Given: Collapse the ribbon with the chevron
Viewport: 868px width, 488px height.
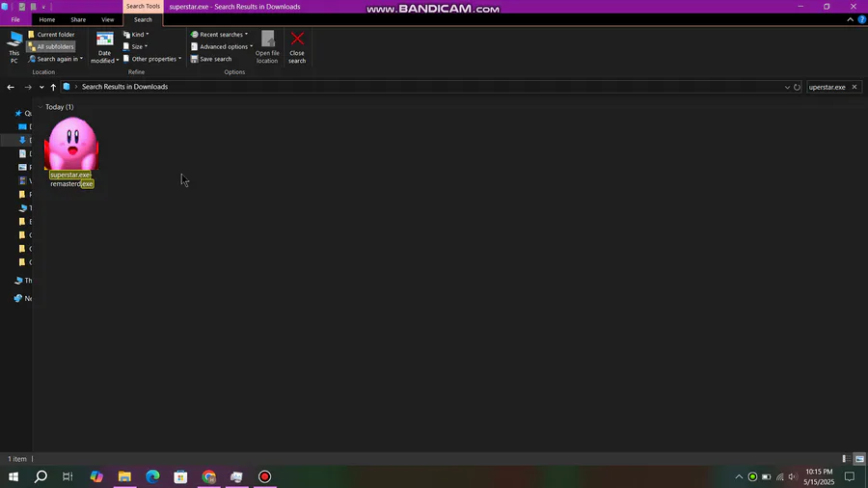Looking at the screenshot, I should [851, 19].
